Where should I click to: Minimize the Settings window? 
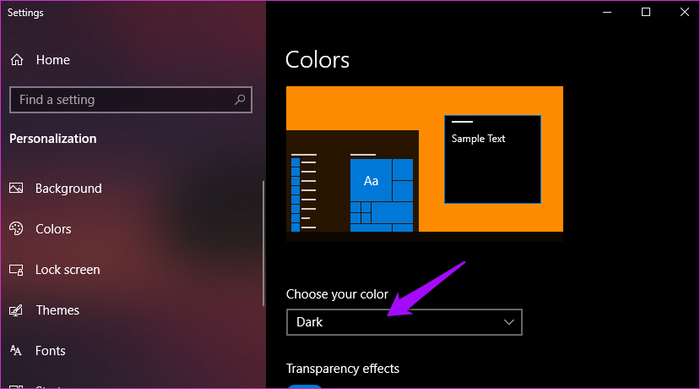607,12
